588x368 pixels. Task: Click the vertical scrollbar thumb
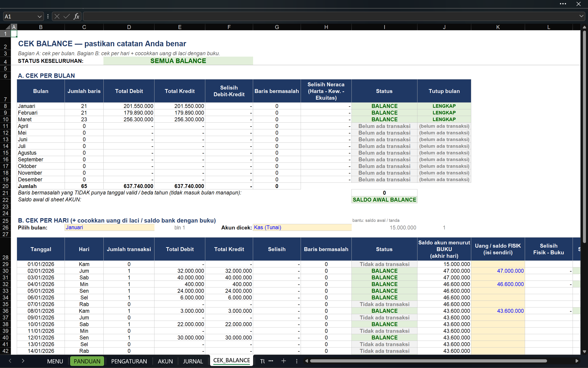coord(584,136)
